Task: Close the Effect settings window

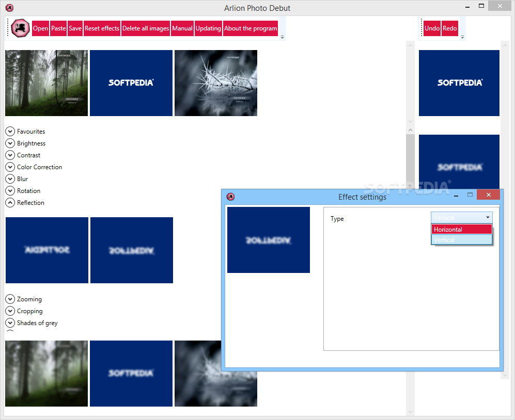Action: pos(488,195)
